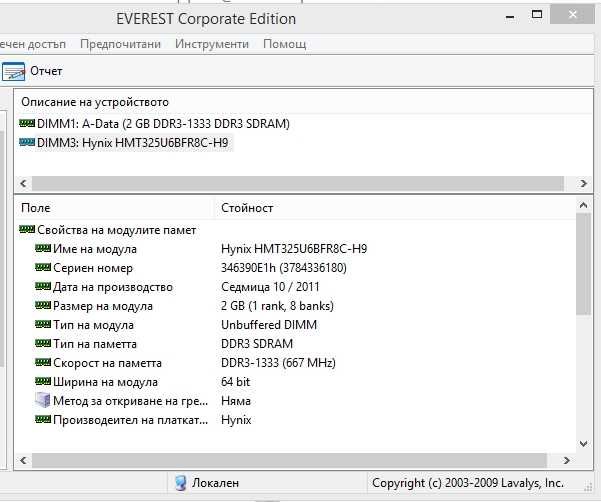Click the manufacturer value Hynix

(236, 420)
